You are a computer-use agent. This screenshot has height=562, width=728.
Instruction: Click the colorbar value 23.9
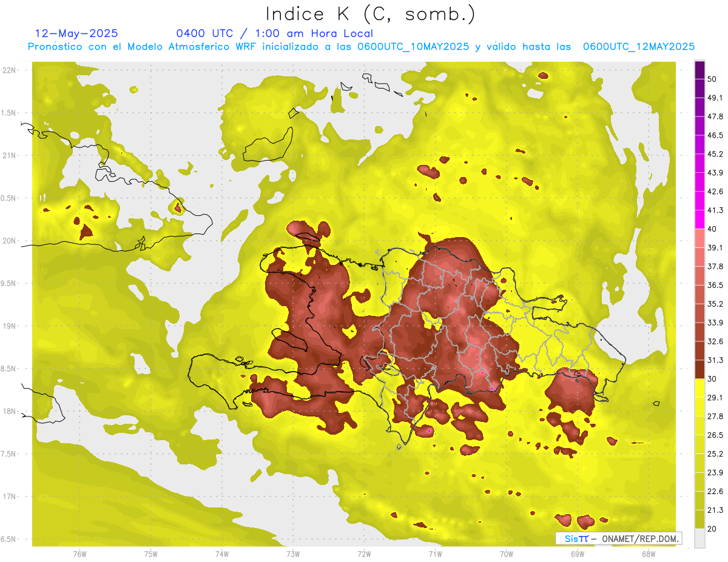pyautogui.click(x=715, y=473)
